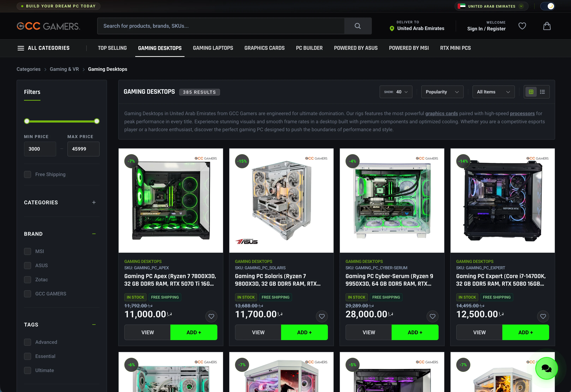Collapse the Tags filter section

[x=94, y=325]
